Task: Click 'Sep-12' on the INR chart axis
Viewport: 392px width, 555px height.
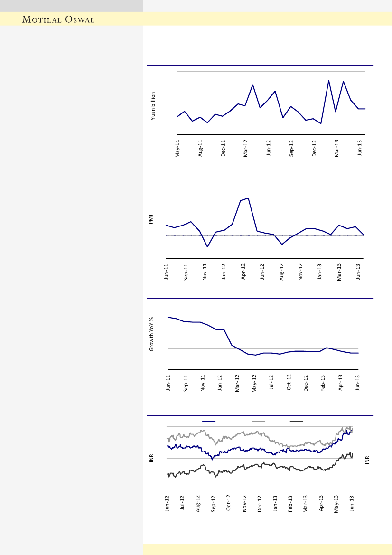Action: [214, 503]
